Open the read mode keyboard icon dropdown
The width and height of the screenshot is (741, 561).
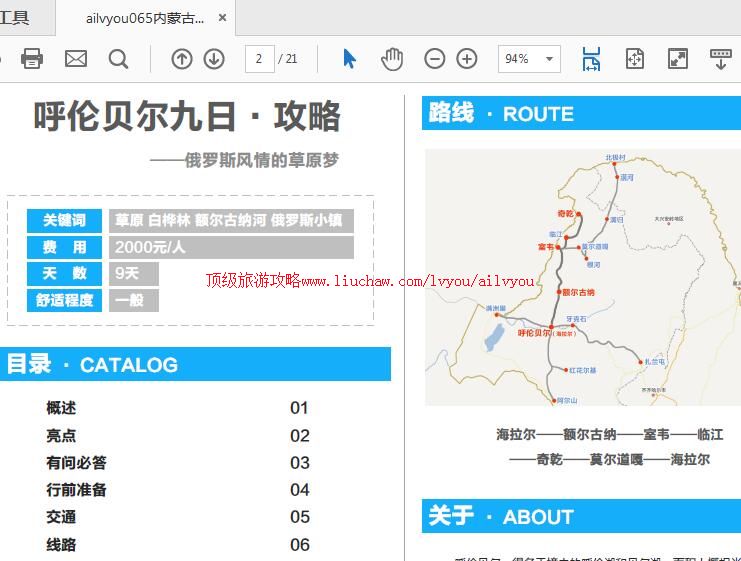[721, 59]
